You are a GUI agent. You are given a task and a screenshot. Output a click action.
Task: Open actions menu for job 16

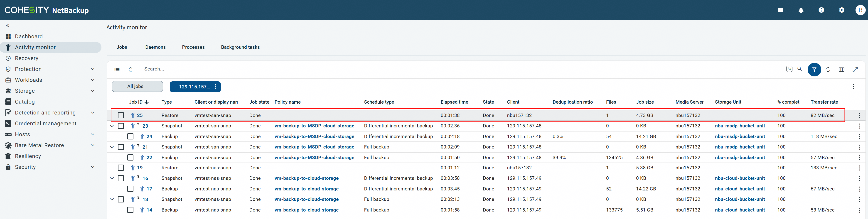pos(860,178)
